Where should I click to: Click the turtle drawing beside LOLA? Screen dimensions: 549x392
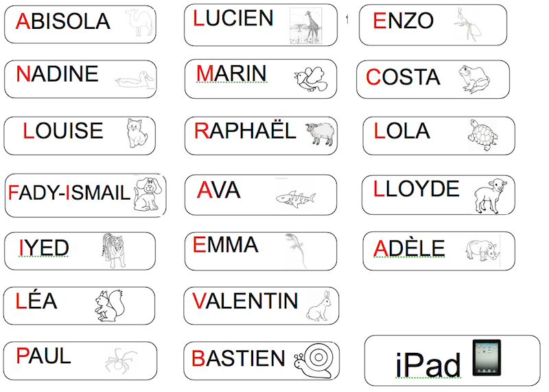(483, 135)
